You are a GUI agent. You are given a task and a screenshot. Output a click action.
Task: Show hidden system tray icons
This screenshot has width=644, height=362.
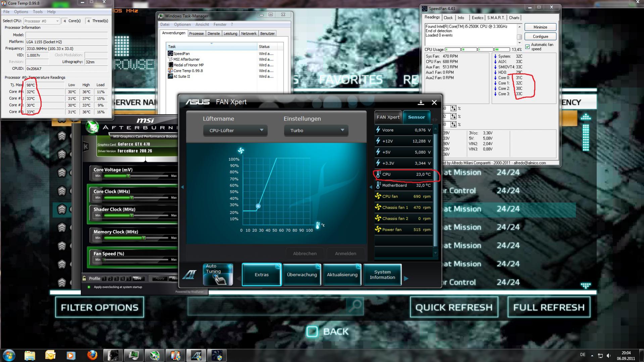[x=592, y=355]
